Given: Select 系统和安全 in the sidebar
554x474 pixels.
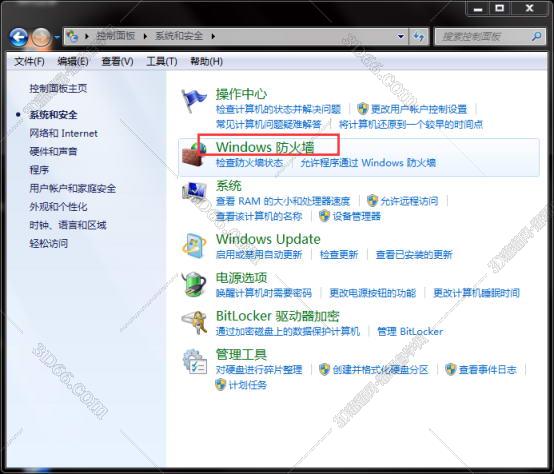Looking at the screenshot, I should pos(53,115).
